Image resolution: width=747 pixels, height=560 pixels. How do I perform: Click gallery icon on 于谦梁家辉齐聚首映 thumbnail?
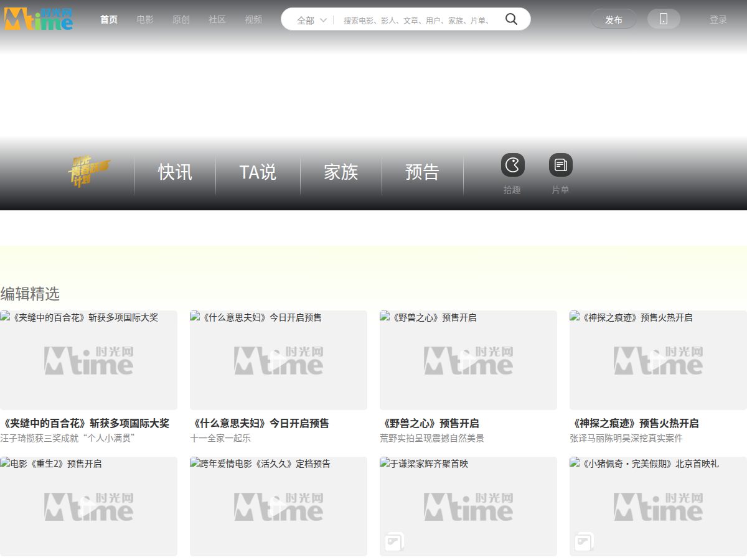point(394,541)
